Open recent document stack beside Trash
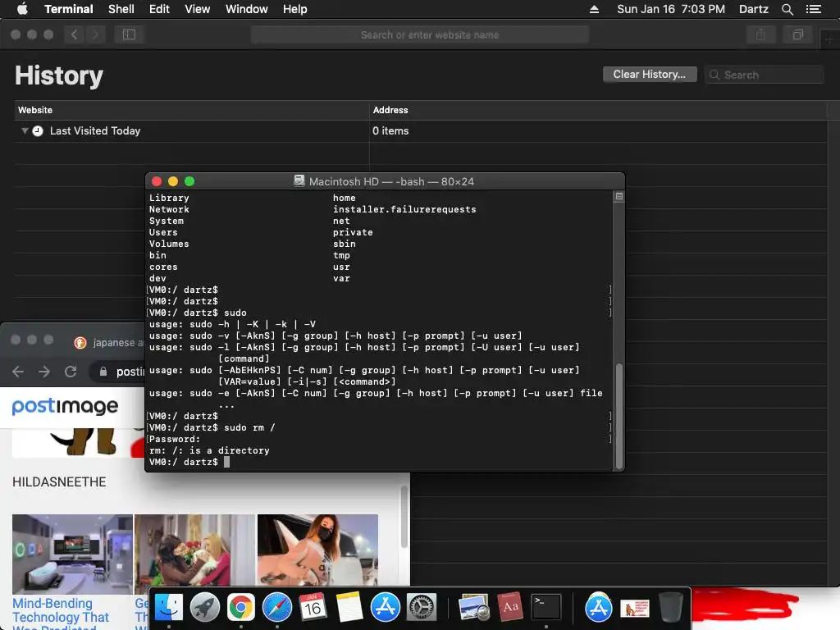This screenshot has width=840, height=630. (634, 609)
